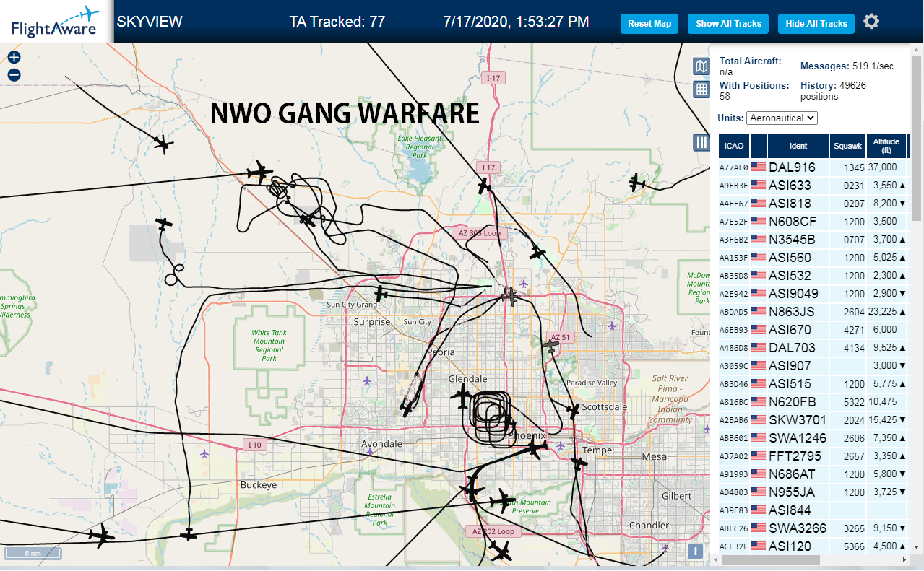Click the sidebar horizontal scrollbar
Viewport: 924px width, 571px height.
771,559
